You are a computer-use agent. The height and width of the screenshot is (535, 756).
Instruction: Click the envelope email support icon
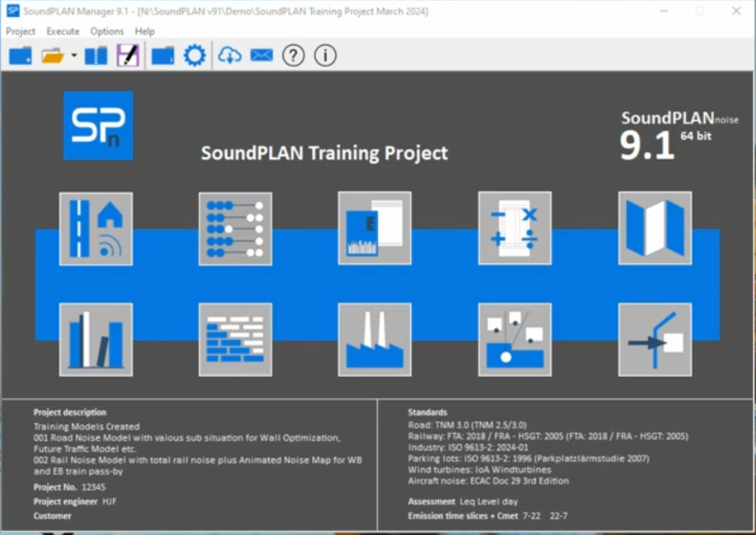tap(262, 56)
